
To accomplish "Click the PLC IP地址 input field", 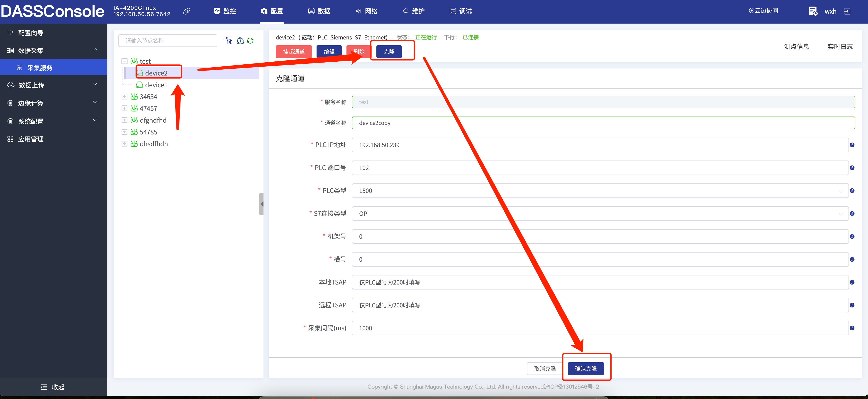I will 600,145.
